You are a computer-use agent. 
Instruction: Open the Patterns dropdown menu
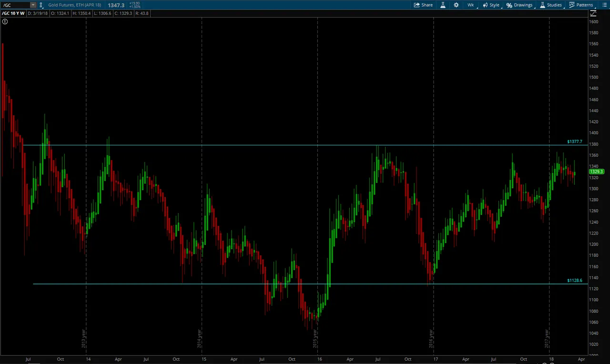pos(581,5)
